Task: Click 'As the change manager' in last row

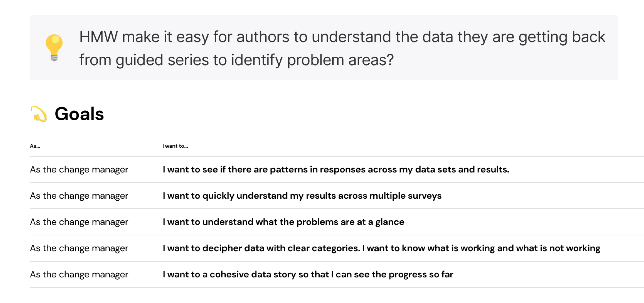Action: tap(79, 275)
